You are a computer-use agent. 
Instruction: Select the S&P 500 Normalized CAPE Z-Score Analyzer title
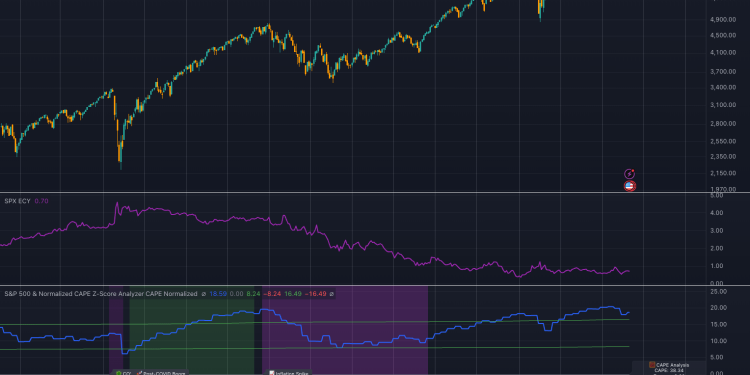[100, 294]
